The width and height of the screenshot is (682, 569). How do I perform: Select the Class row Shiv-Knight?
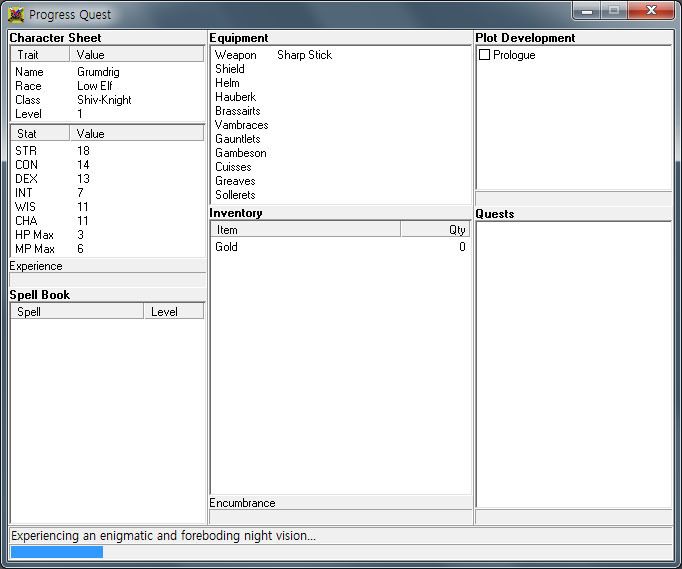click(107, 100)
